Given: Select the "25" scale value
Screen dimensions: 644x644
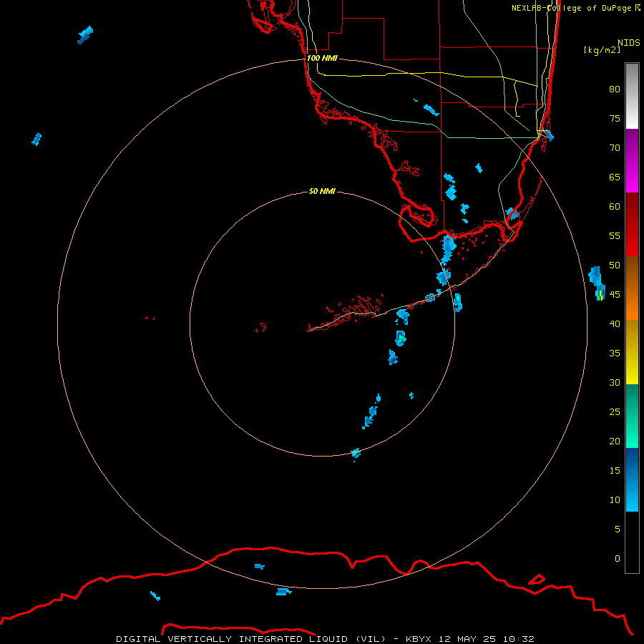Looking at the screenshot, I should pyautogui.click(x=615, y=412).
